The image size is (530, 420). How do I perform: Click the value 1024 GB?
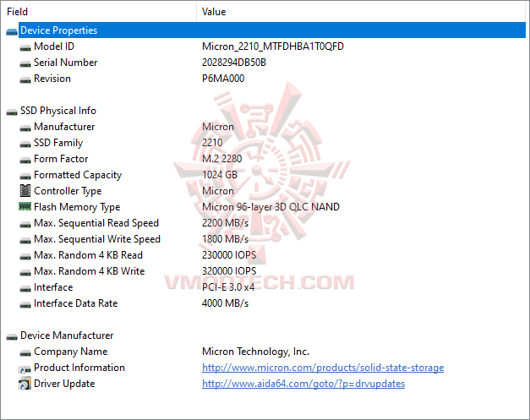220,175
